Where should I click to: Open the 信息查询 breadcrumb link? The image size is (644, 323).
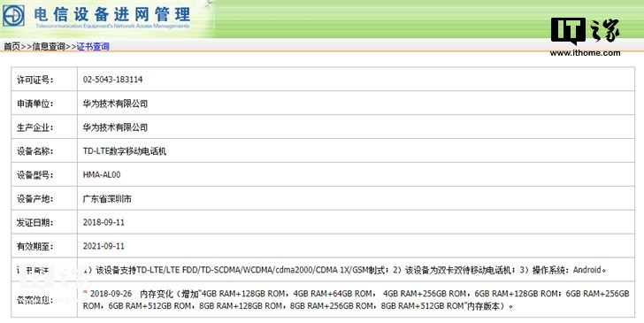pyautogui.click(x=49, y=46)
